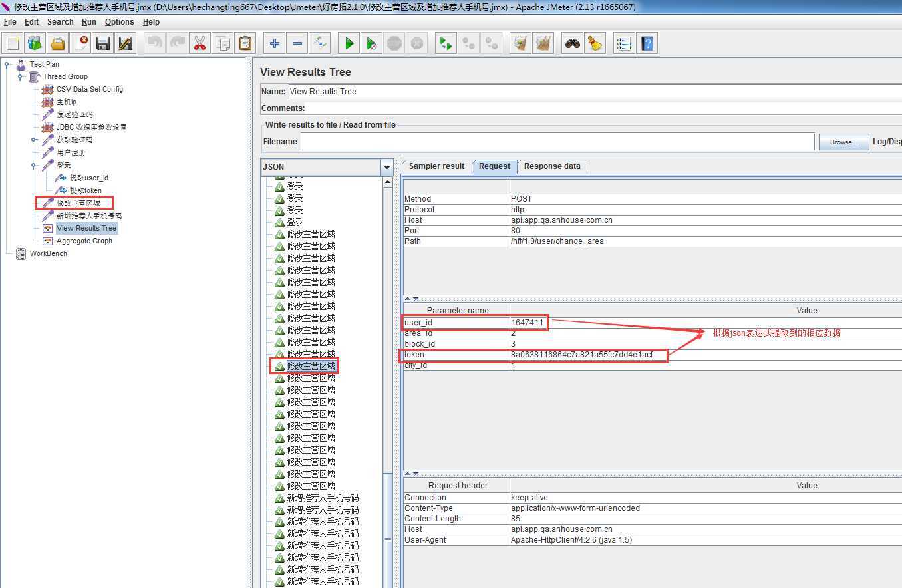This screenshot has width=902, height=588.
Task: Open the Search menu
Action: (x=61, y=22)
